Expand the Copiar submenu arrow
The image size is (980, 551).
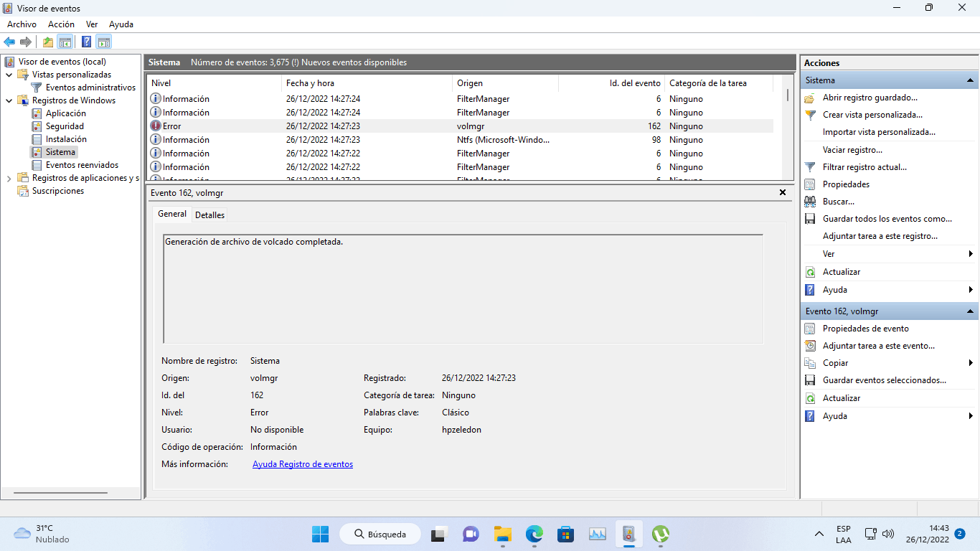click(x=971, y=363)
